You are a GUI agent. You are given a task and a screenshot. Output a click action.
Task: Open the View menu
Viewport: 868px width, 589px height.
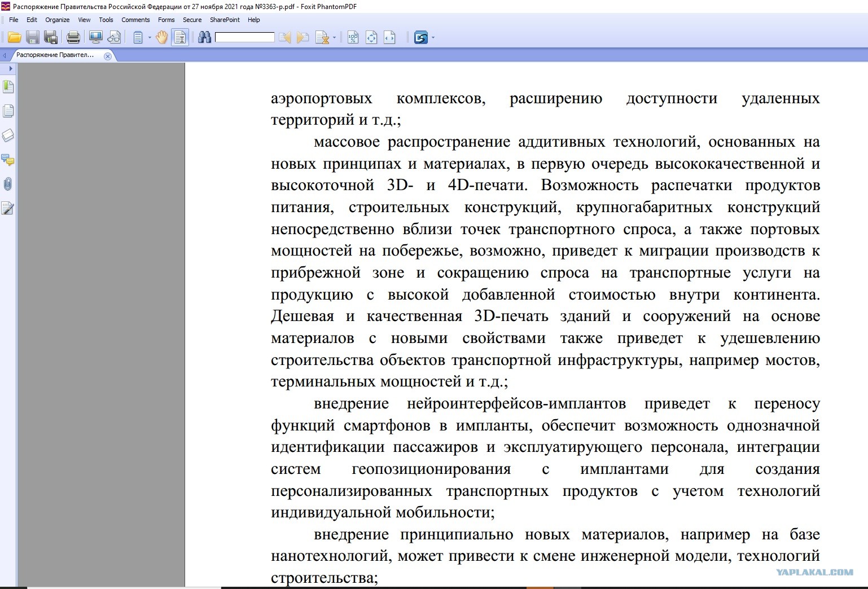pyautogui.click(x=84, y=20)
